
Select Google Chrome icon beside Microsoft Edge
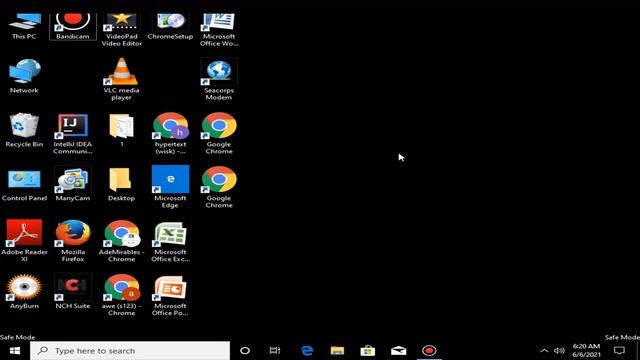tap(219, 187)
